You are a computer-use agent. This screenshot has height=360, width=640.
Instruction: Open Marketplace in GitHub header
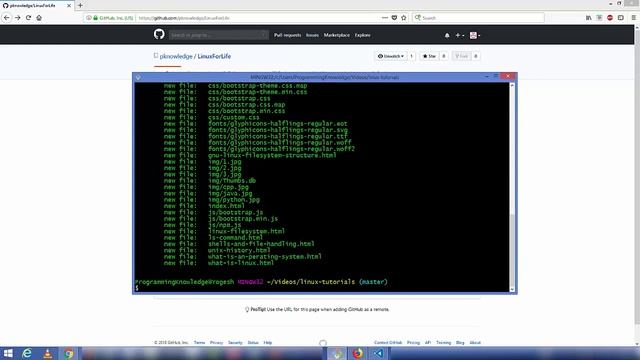click(337, 36)
